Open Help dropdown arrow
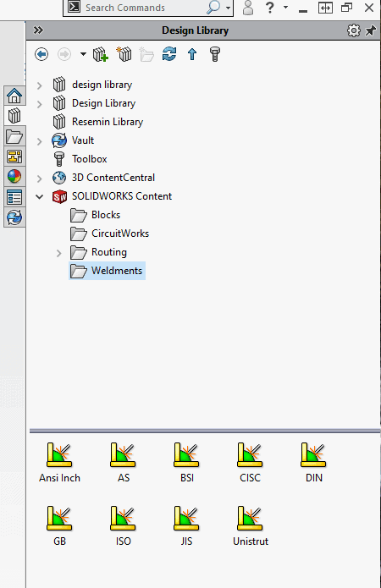This screenshot has height=588, width=381. click(x=285, y=7)
